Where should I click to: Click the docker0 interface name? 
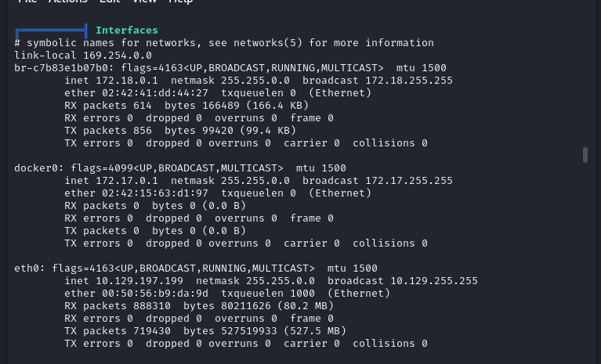point(39,168)
